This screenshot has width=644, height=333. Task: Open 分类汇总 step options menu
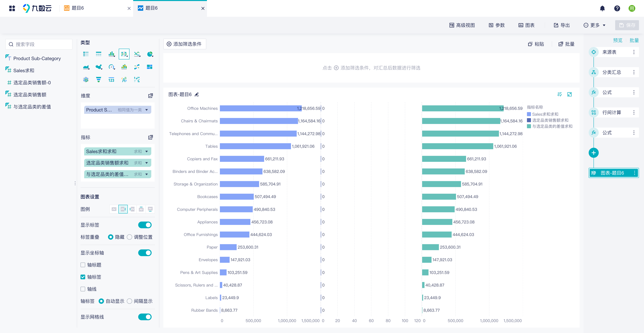click(x=634, y=72)
